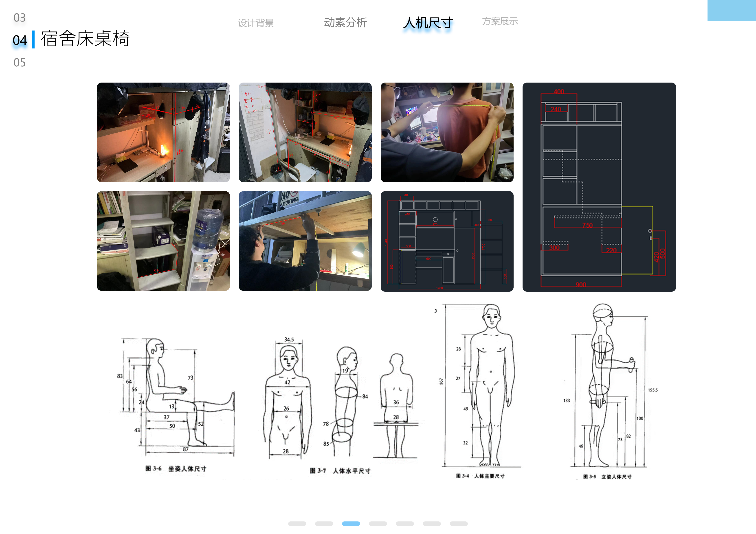Select the 人机尺寸 tab
Viewport: 756px width, 534px height.
[x=428, y=23]
